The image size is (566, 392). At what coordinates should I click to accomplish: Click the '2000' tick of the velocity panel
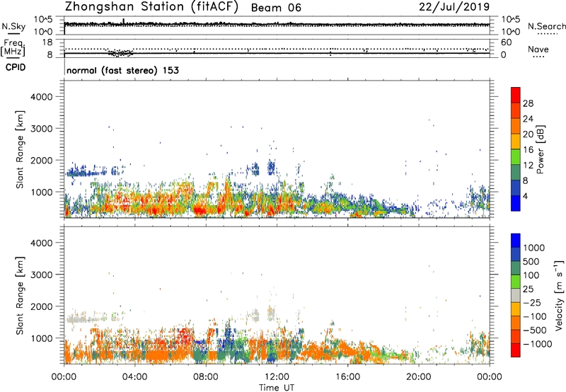coord(41,306)
